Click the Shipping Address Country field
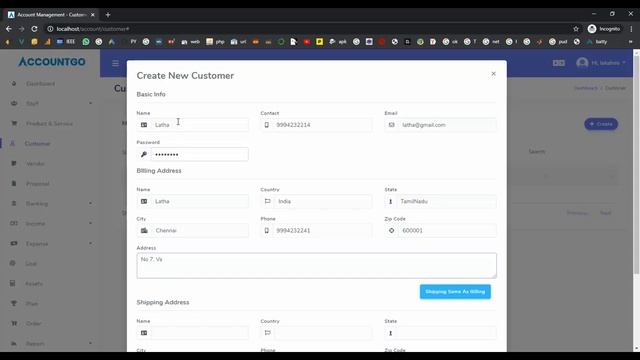 pos(323,333)
